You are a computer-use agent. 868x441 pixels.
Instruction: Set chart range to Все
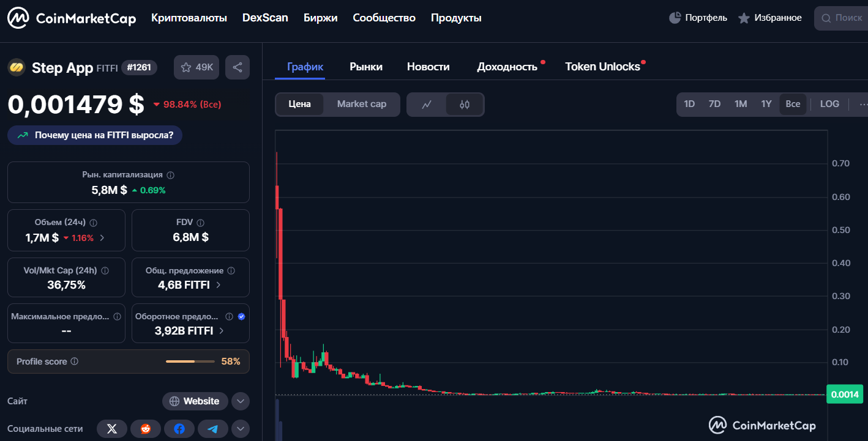(x=793, y=104)
